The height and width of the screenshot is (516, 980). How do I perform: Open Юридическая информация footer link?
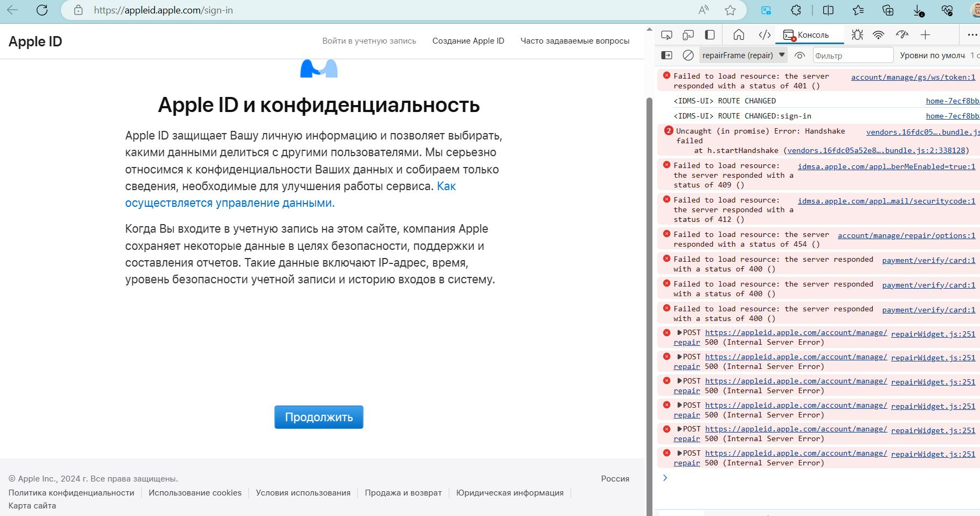pyautogui.click(x=510, y=493)
